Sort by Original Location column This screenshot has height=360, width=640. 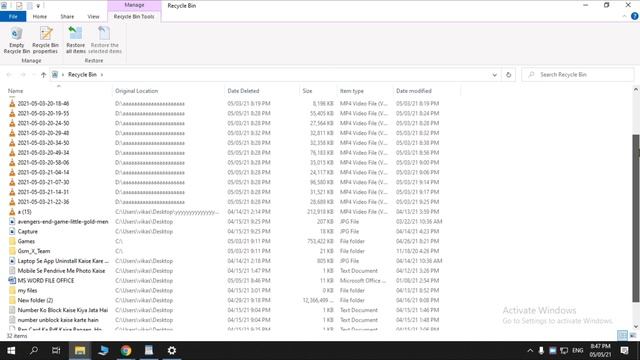(x=136, y=91)
